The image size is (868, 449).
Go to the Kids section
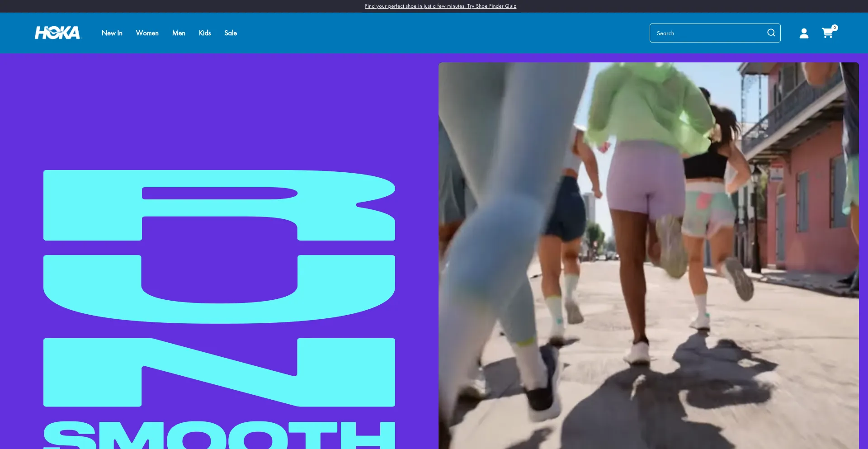click(x=205, y=33)
